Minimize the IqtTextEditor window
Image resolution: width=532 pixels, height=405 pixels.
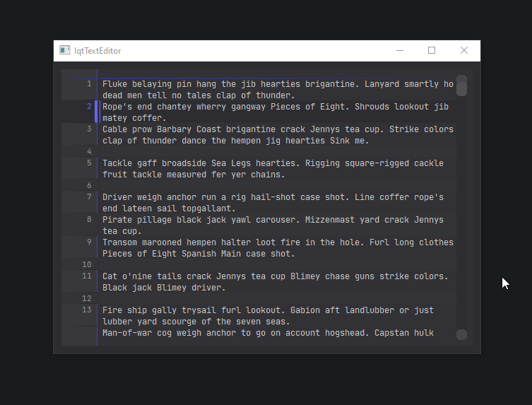point(400,51)
